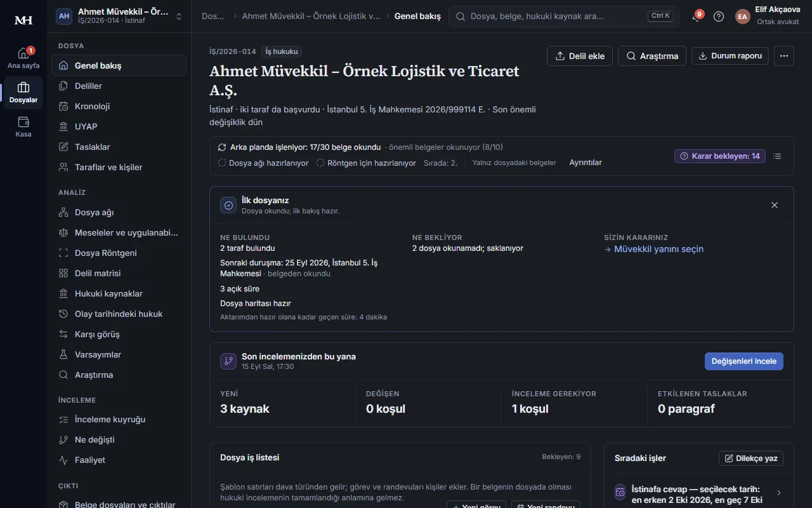Viewport: 812px width, 508px height.
Task: Open Olay tarihindeki hukuk
Action: (x=119, y=314)
